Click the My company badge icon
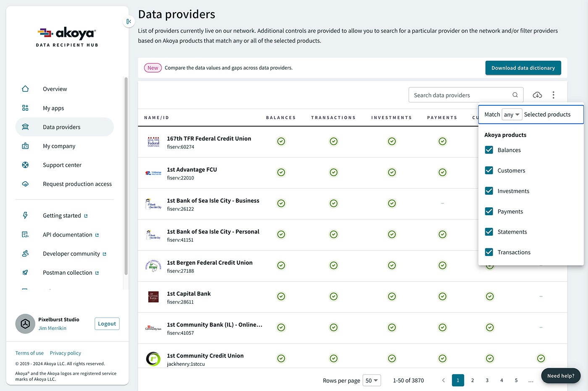588x391 pixels. 25,146
